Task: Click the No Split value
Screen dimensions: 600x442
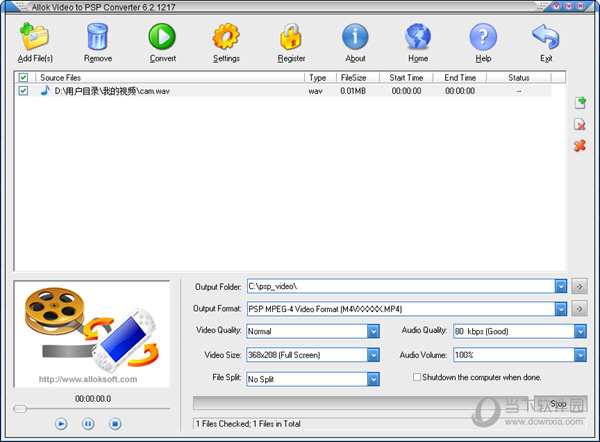Action: point(261,379)
